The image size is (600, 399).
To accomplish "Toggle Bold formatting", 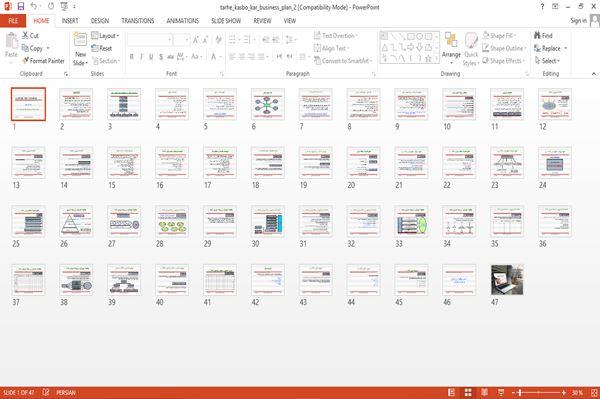I will point(132,57).
